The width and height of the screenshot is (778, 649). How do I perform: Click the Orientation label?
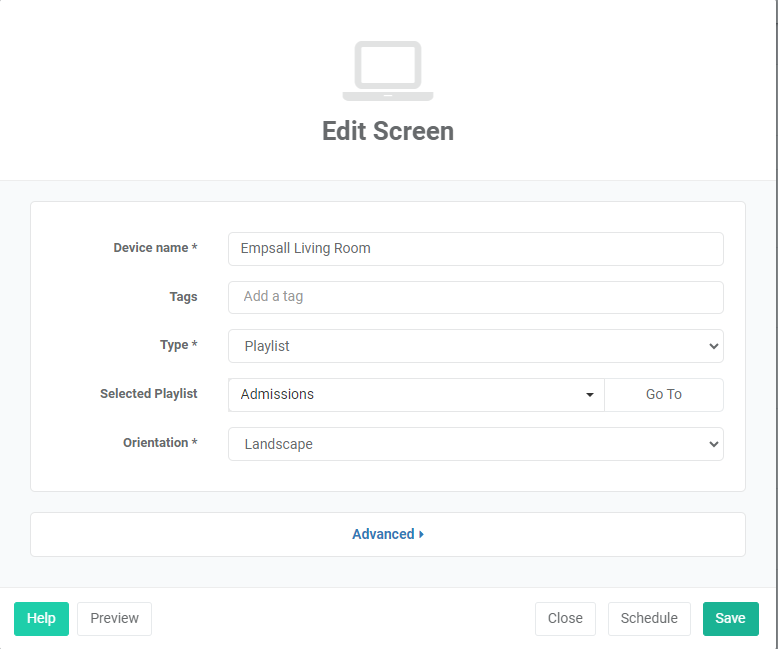159,442
